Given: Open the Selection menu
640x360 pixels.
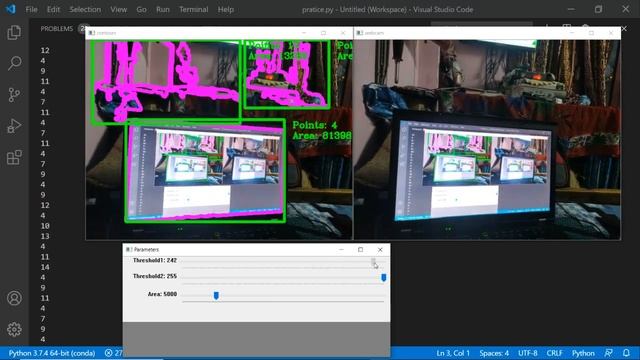Looking at the screenshot, I should (x=85, y=9).
